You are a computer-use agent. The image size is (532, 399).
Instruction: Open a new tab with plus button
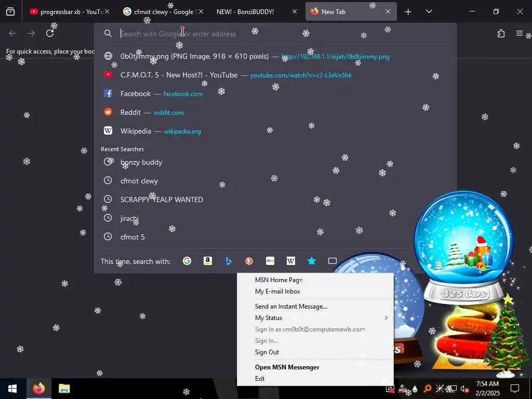(408, 12)
